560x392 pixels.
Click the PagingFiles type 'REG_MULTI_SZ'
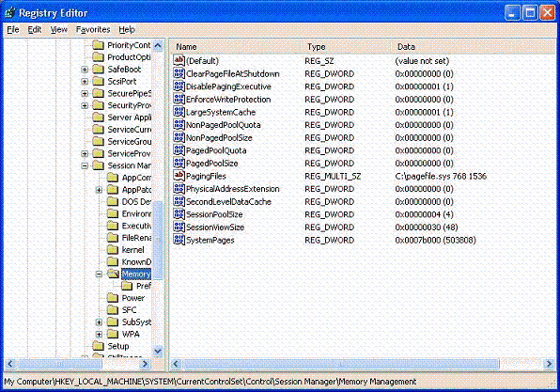pos(333,176)
